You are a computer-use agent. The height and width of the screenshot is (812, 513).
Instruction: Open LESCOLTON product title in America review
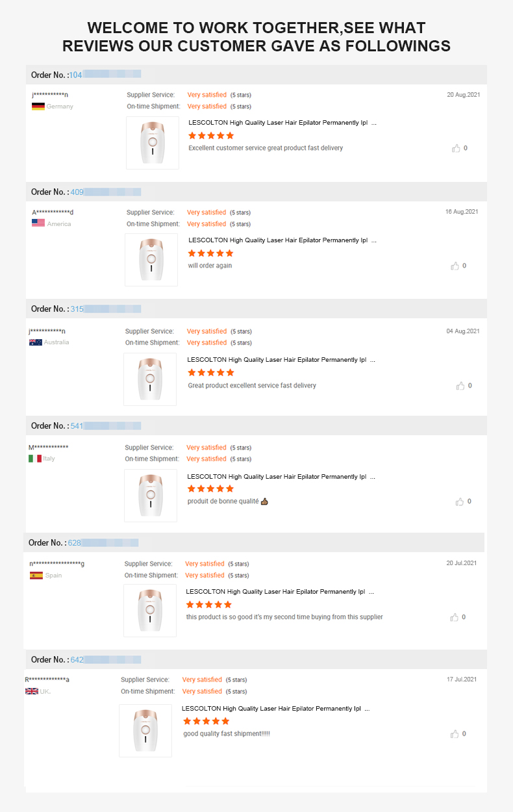282,240
